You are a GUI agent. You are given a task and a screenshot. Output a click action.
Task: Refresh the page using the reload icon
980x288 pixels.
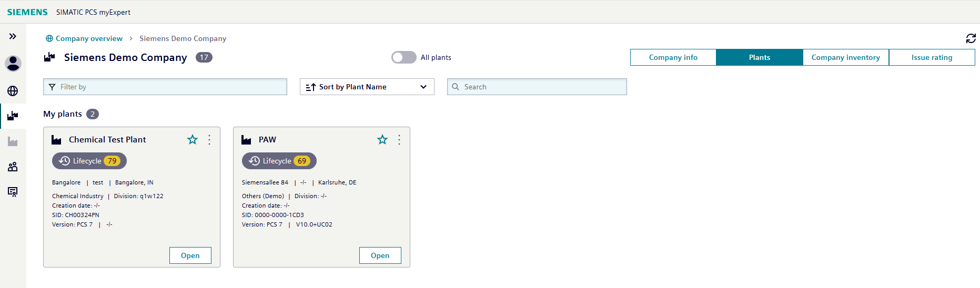(971, 38)
